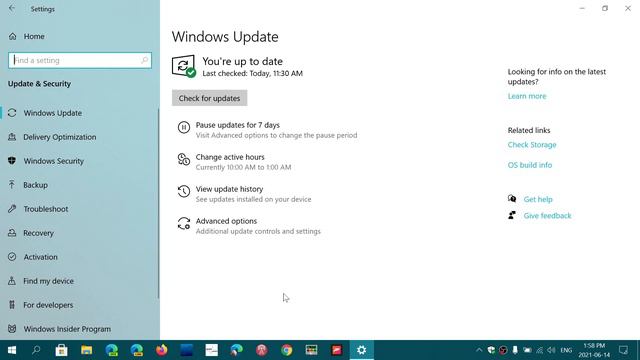Click the 'Related links' label
The width and height of the screenshot is (640, 360).
click(x=529, y=130)
